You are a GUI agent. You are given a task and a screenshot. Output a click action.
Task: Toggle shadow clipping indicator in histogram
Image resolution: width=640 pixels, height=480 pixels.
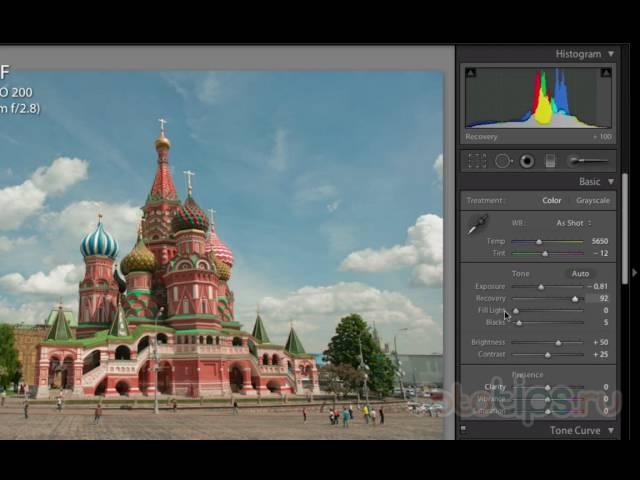click(x=471, y=73)
